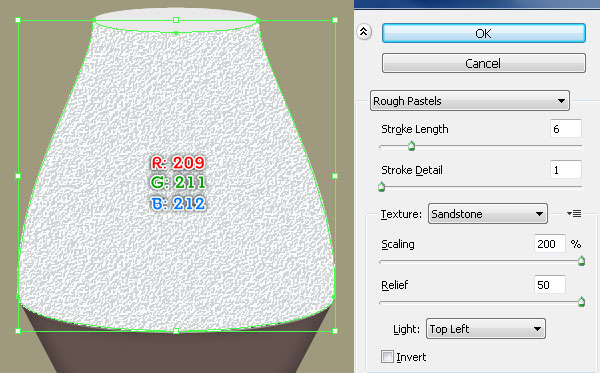
Task: Confirm the filter with OK button
Action: 484,33
